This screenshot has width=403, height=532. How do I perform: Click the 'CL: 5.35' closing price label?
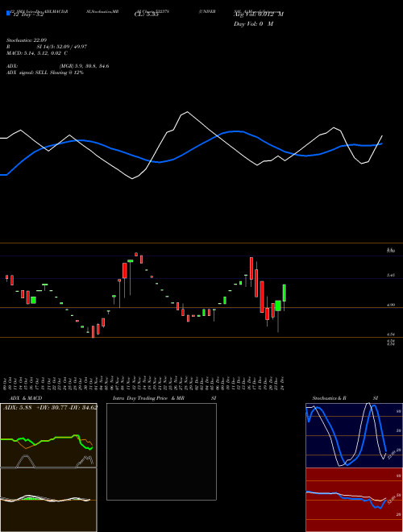click(146, 15)
